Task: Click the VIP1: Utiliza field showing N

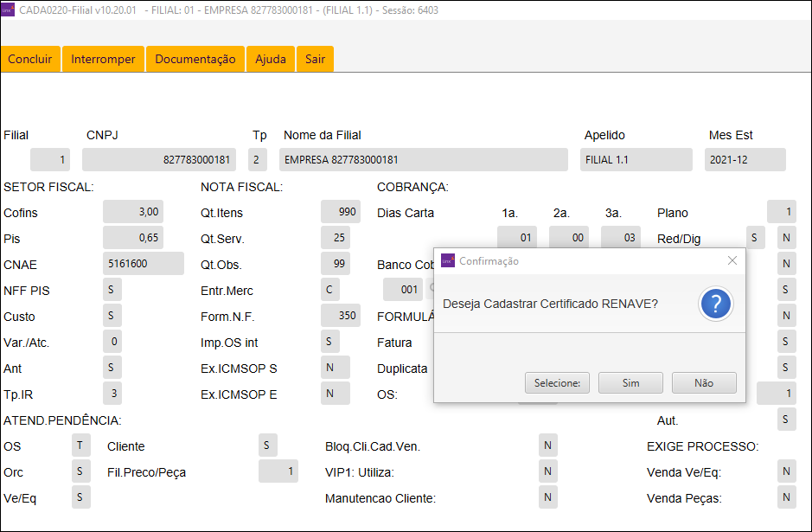Action: tap(548, 471)
